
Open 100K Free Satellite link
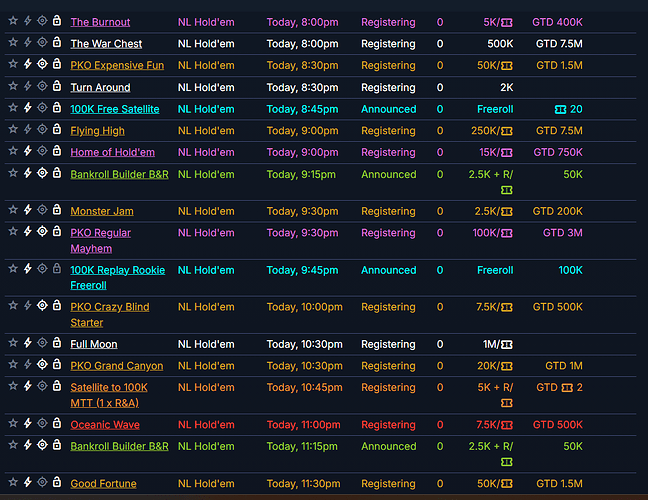[x=115, y=109]
